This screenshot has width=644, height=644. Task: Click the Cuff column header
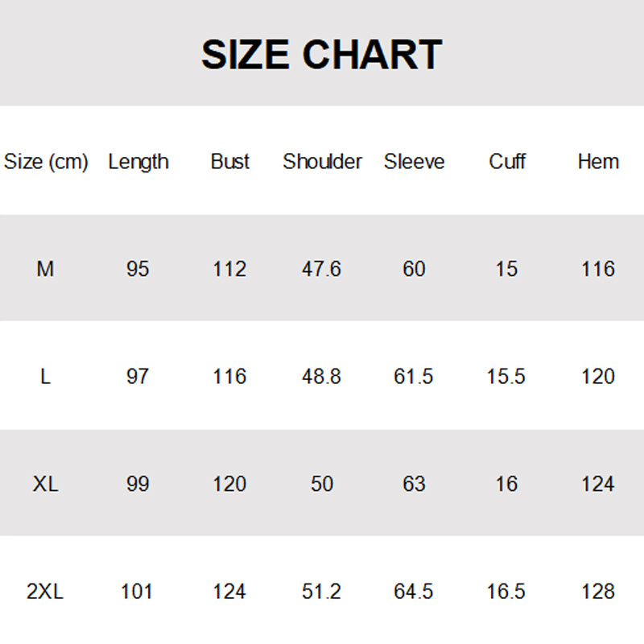tap(507, 162)
